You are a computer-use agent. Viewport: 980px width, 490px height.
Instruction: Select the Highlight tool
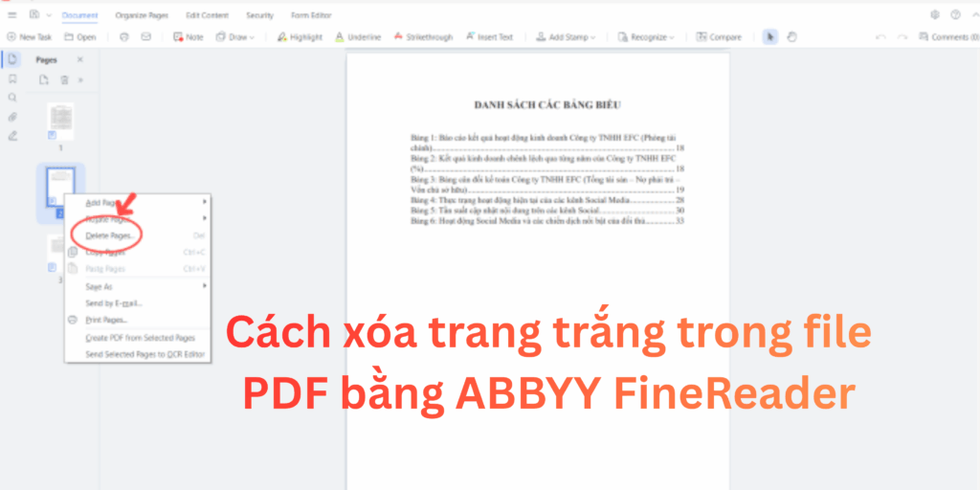[x=300, y=37]
